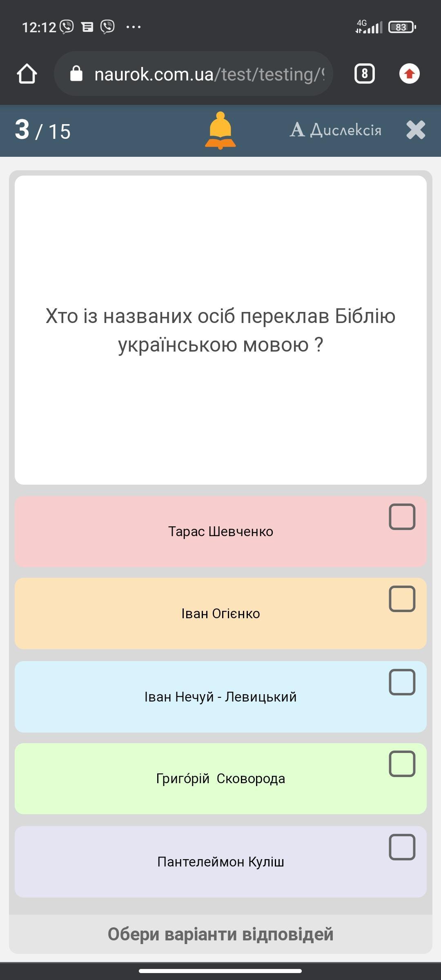Tick the Іван Огієнко checkbox

pos(402,599)
